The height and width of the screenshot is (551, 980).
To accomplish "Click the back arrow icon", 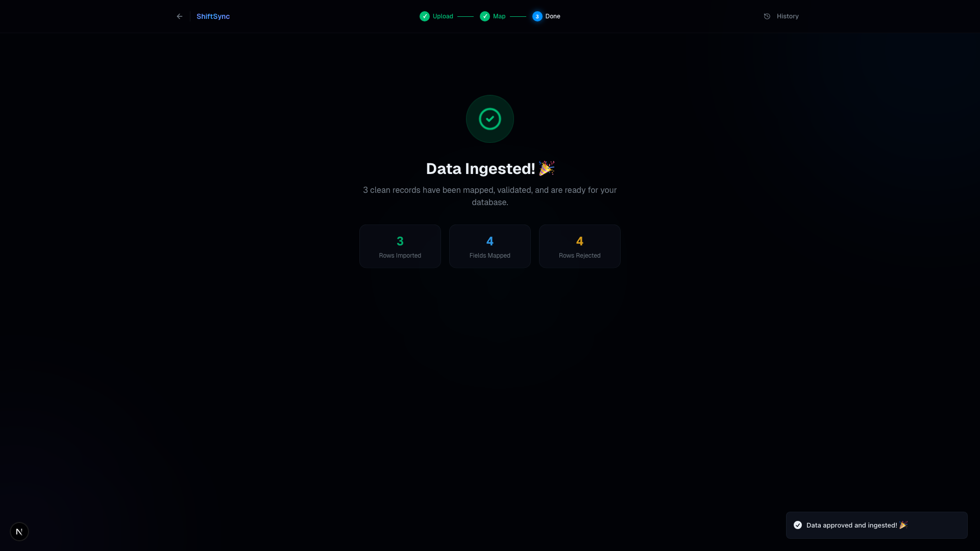I will coord(180,16).
